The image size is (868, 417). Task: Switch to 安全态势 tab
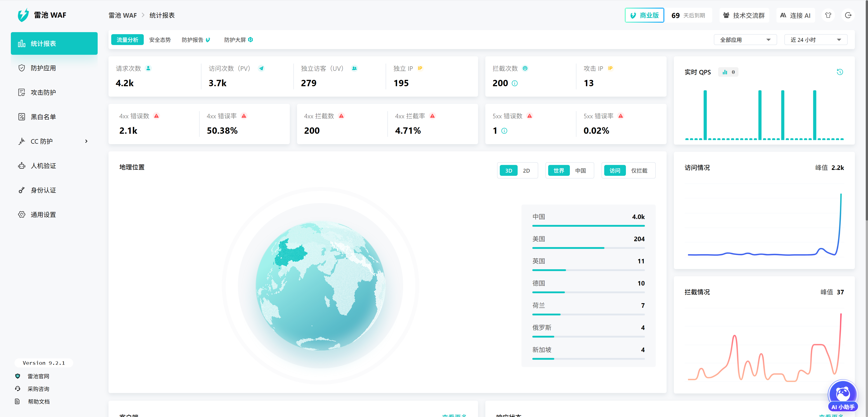tap(160, 40)
